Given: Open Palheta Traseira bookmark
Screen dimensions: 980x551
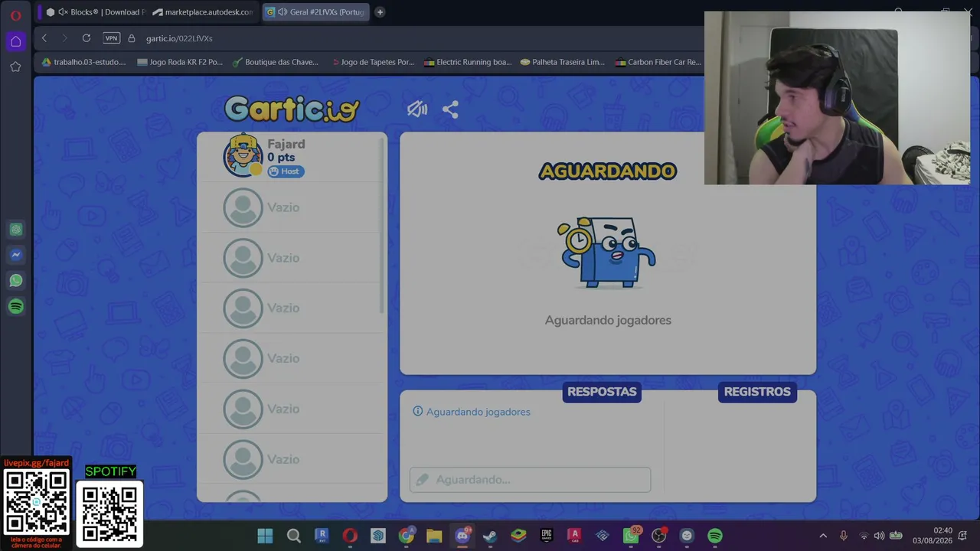Looking at the screenshot, I should pyautogui.click(x=563, y=62).
